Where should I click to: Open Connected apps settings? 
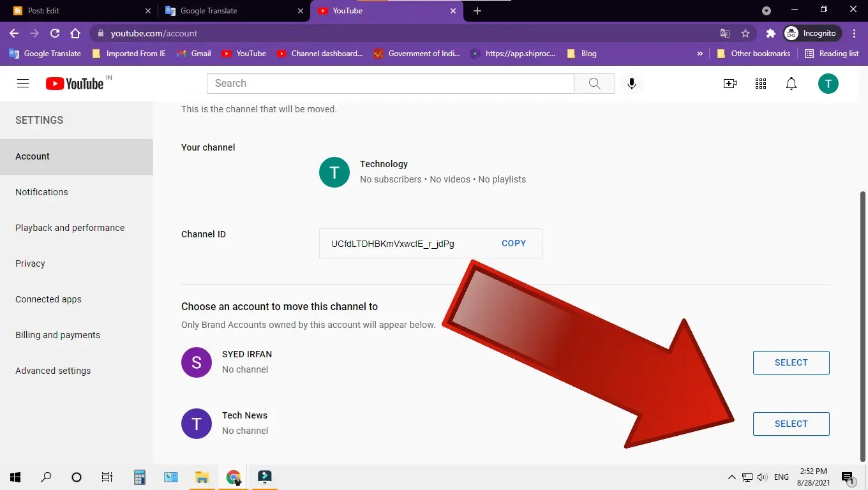(77, 299)
